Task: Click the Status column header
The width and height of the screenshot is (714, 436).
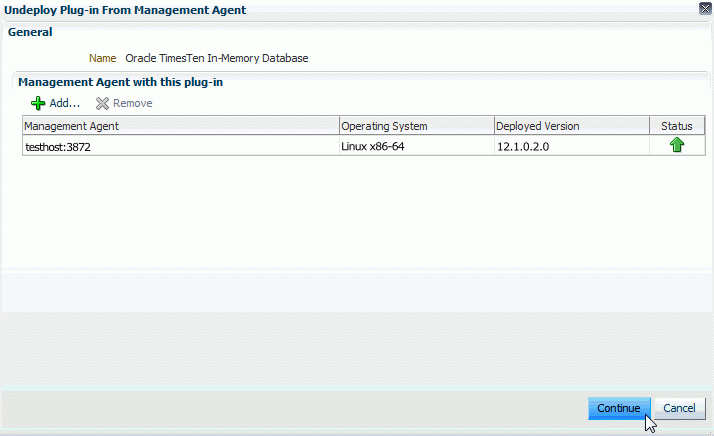Action: [677, 126]
